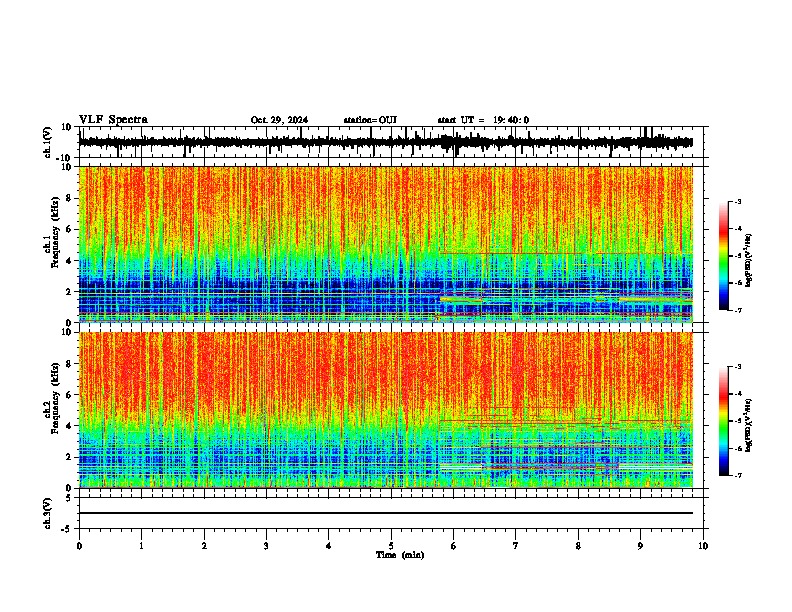Click the ch.2 "Frequency (kHz)" axis label

point(53,398)
